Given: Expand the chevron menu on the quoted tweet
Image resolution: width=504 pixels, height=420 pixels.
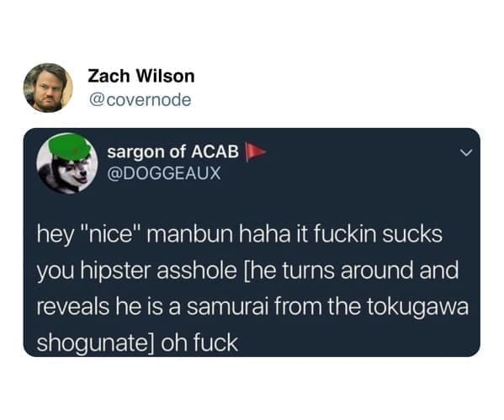Looking at the screenshot, I should pos(466,152).
